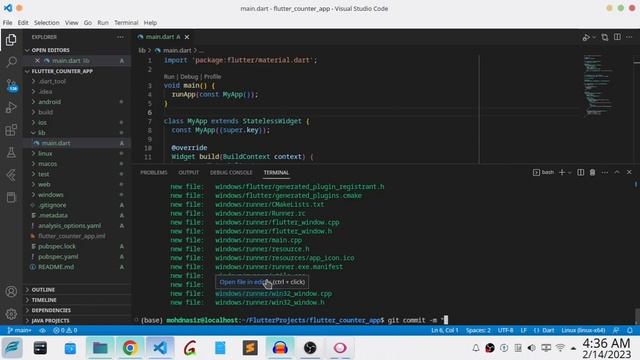Open the Explorer view in activity bar

coord(11,40)
